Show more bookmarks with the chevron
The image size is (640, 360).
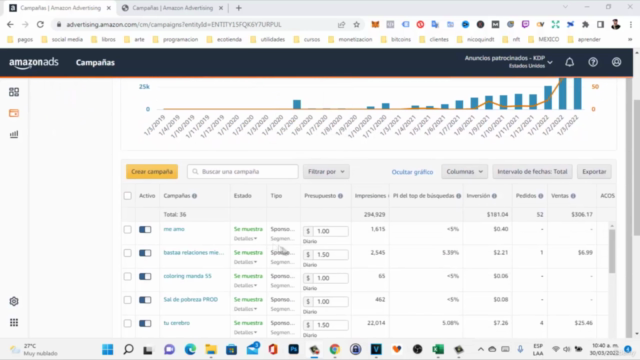630,40
